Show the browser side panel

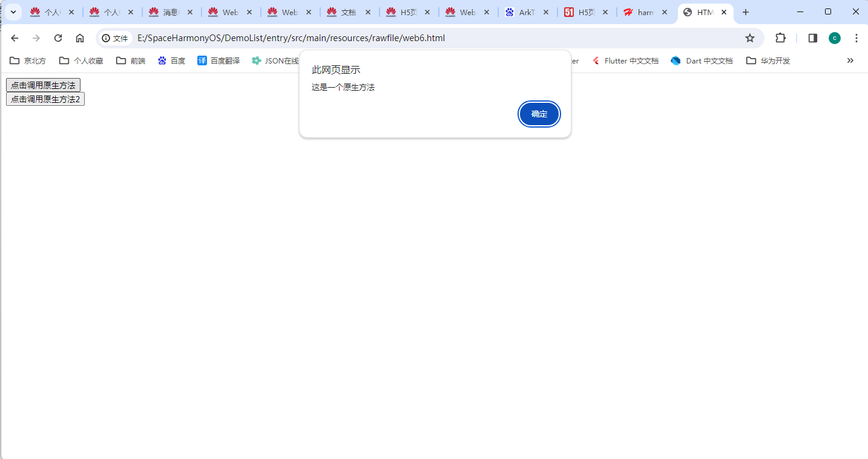click(813, 38)
